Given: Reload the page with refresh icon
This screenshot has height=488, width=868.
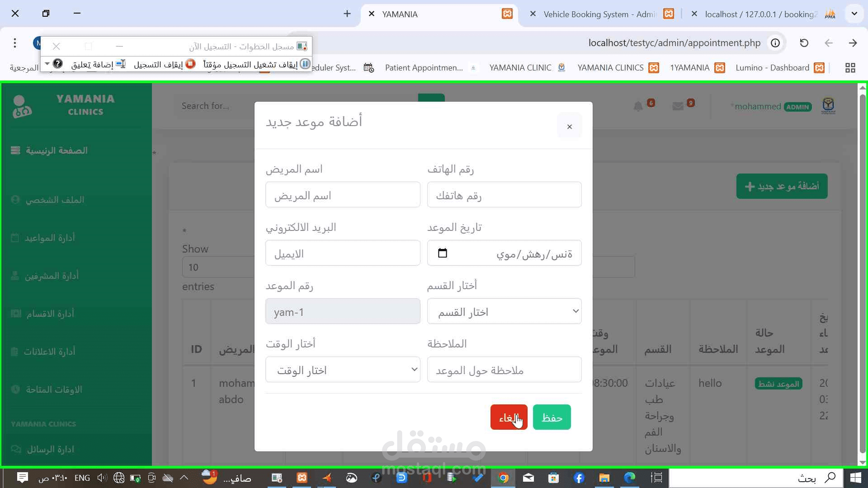Looking at the screenshot, I should (804, 43).
